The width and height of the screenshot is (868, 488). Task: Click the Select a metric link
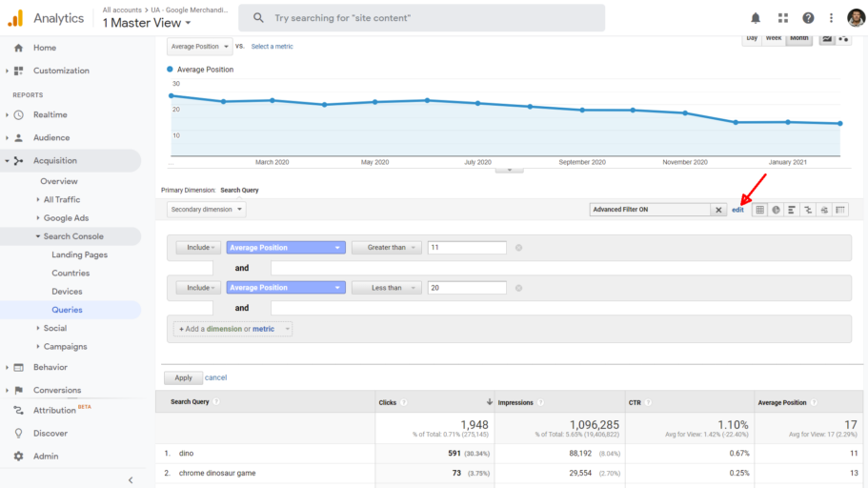tap(272, 47)
